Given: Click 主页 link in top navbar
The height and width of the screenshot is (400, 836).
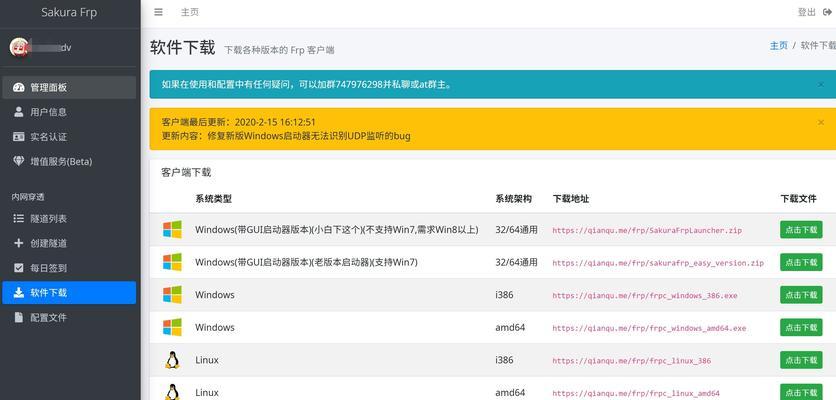Looking at the screenshot, I should tap(190, 12).
